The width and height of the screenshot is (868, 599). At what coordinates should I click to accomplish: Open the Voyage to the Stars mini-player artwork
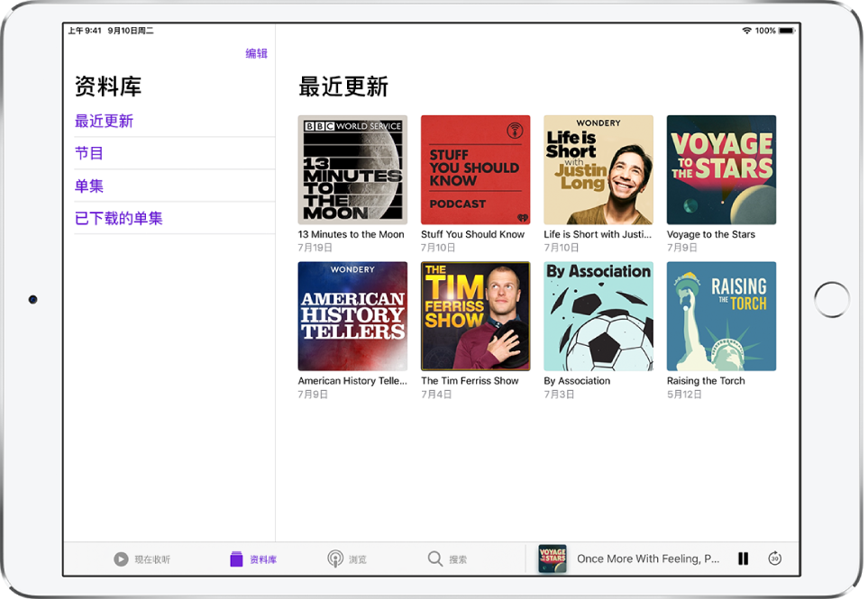coord(553,558)
